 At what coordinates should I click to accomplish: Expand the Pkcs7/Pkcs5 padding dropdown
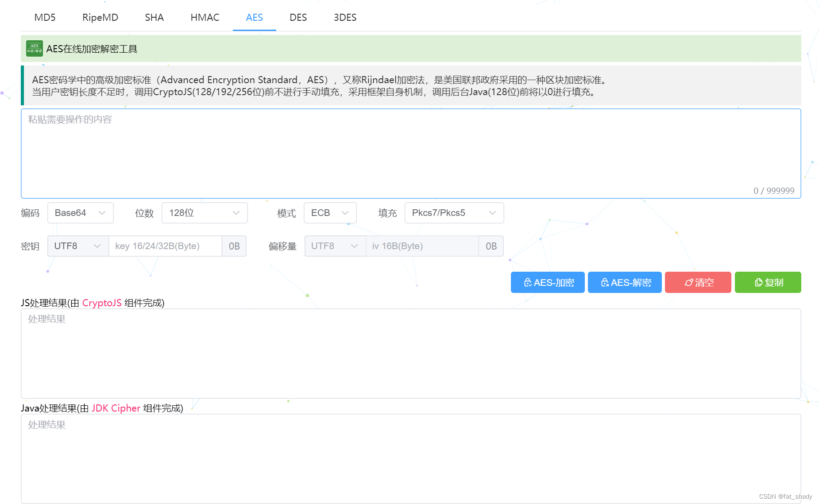tap(454, 213)
